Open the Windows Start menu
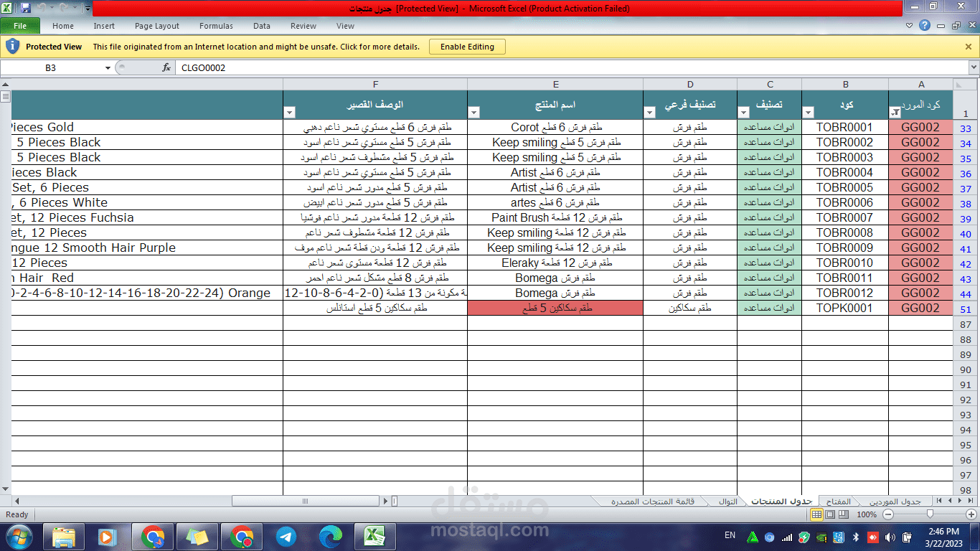 (x=18, y=536)
